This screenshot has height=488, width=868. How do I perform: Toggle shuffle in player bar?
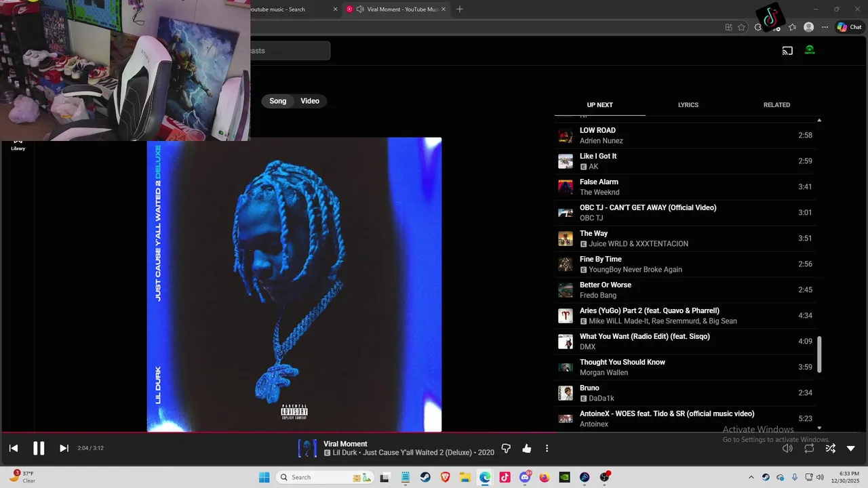[x=830, y=448]
